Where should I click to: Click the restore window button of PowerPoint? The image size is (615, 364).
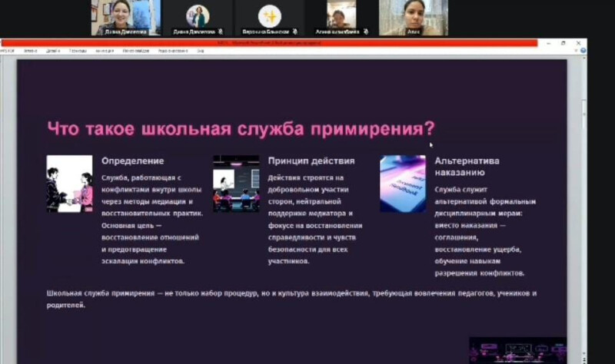tap(563, 43)
